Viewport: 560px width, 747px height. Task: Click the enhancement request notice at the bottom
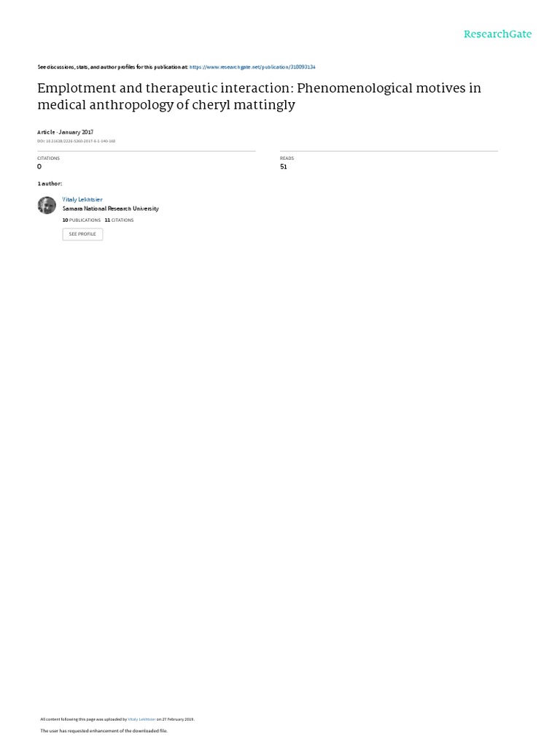click(104, 730)
